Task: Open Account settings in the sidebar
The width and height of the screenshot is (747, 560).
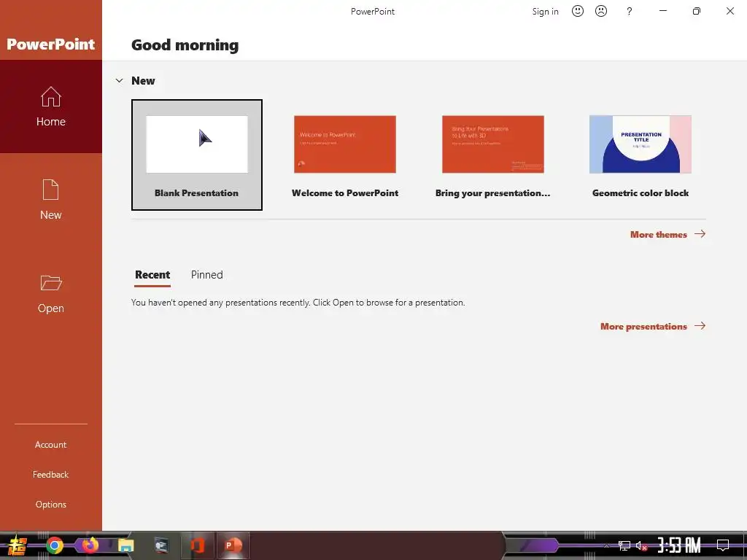Action: (x=51, y=444)
